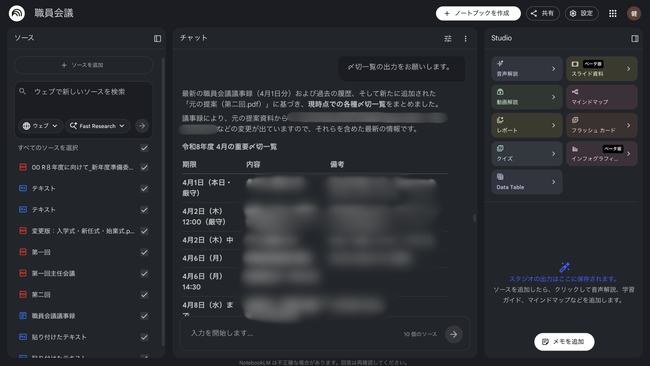
Task: Create a マインドマップ in Studio
Action: [x=601, y=97]
